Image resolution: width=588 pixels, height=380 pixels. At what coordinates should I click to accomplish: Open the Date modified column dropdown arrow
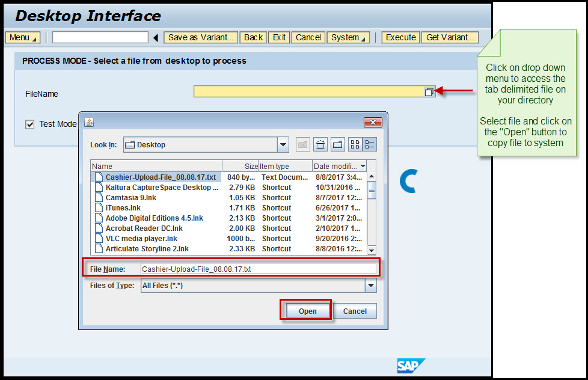tap(363, 166)
